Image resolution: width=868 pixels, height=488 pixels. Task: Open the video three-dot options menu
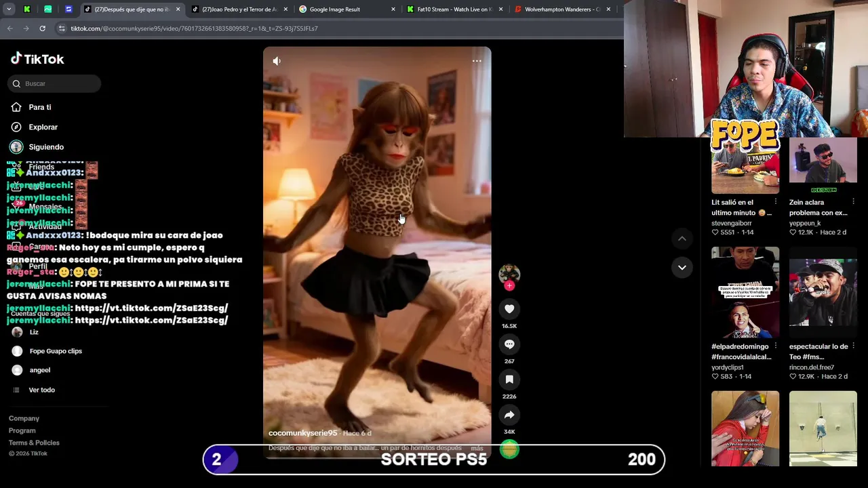(x=477, y=61)
